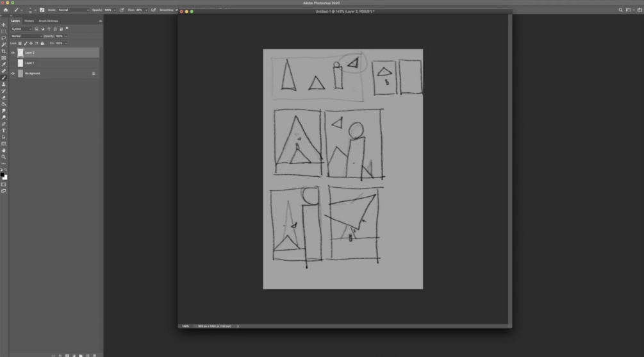Select the Rectangle shape tool
Screen dimensions: 644x357
4,144
